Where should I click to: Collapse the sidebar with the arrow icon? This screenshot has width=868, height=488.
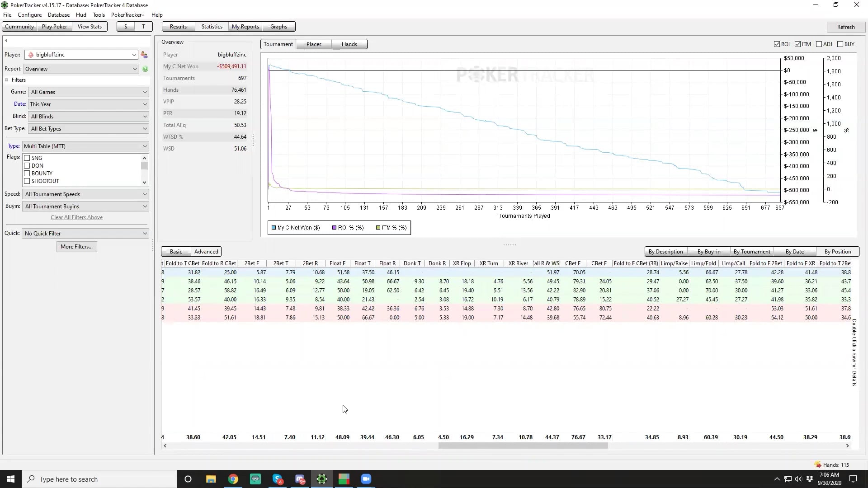coord(6,40)
